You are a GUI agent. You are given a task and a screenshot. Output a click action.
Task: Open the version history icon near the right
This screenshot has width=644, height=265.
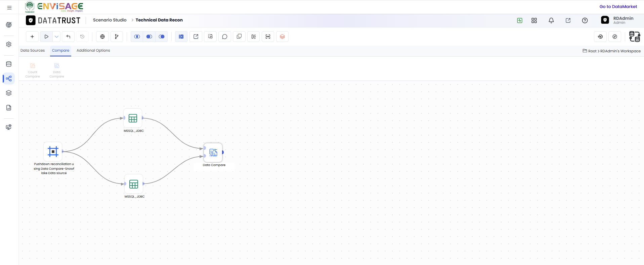tap(600, 37)
